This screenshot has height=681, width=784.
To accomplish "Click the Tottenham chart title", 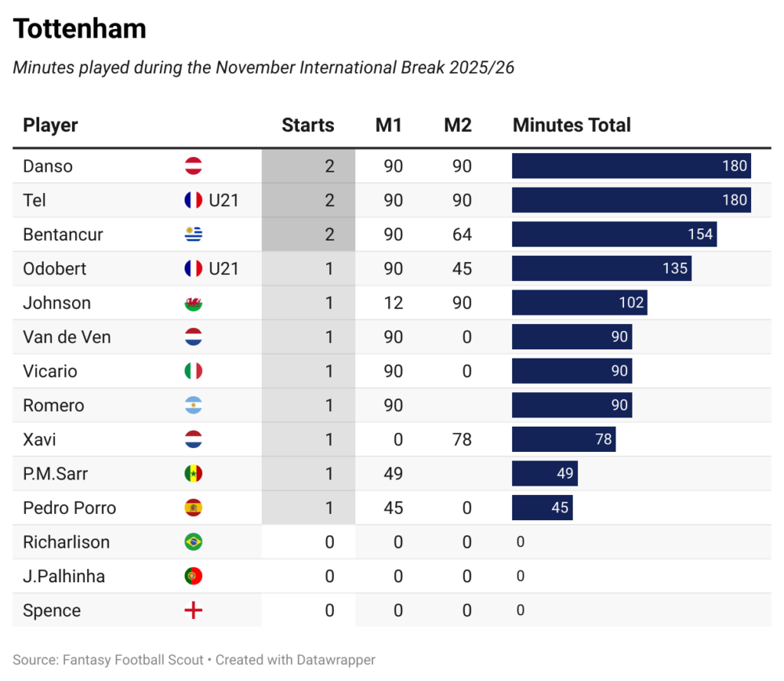I will 80,29.
